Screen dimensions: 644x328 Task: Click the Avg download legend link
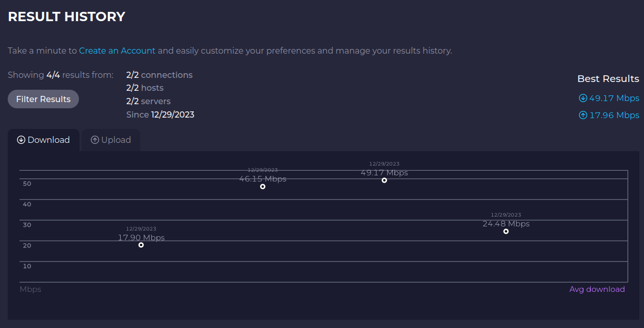[x=597, y=289]
